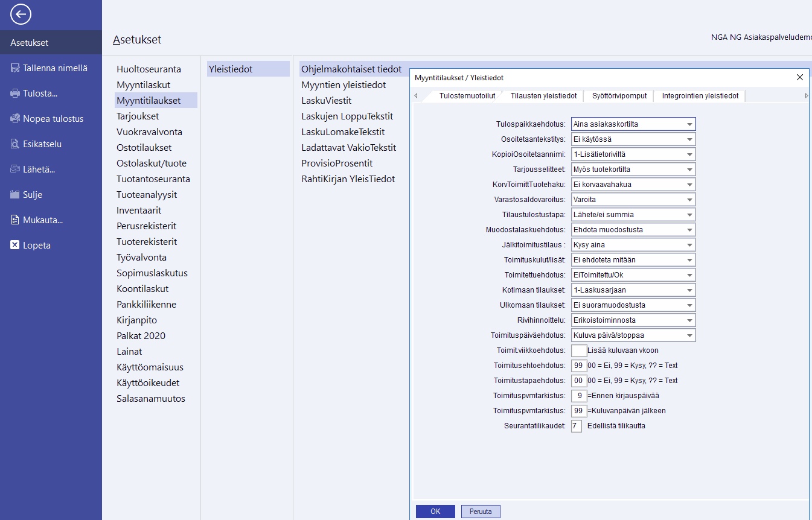The height and width of the screenshot is (520, 812).
Task: Click the OK button
Action: pos(435,512)
